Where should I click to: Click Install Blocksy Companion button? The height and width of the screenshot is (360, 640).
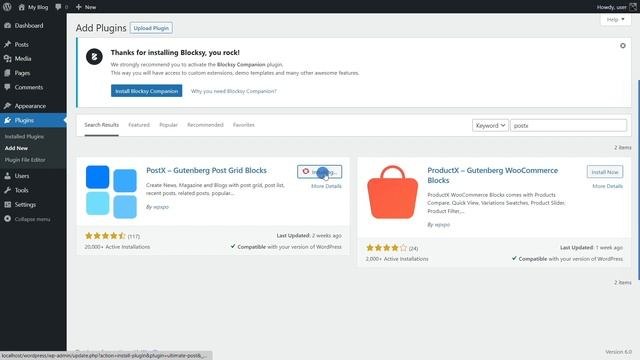pos(147,91)
